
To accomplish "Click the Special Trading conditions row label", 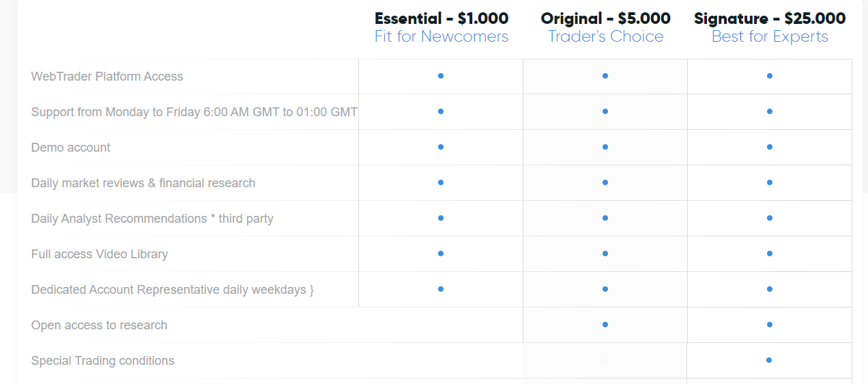I will click(x=102, y=361).
